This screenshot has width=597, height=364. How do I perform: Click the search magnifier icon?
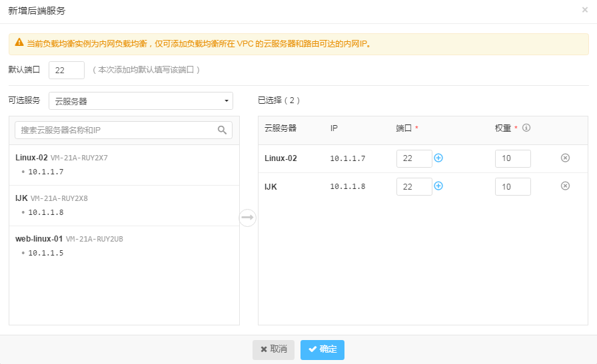pyautogui.click(x=222, y=130)
